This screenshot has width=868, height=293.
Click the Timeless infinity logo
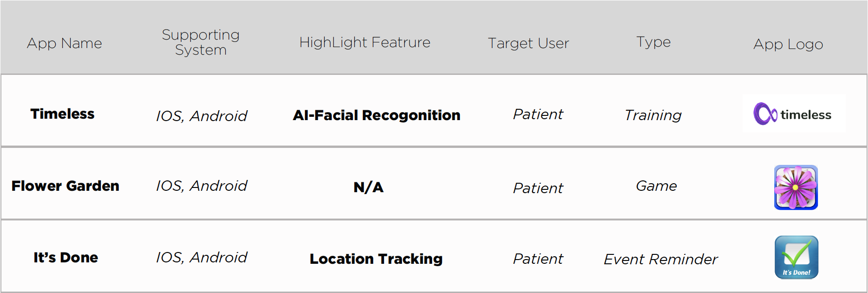click(x=794, y=114)
